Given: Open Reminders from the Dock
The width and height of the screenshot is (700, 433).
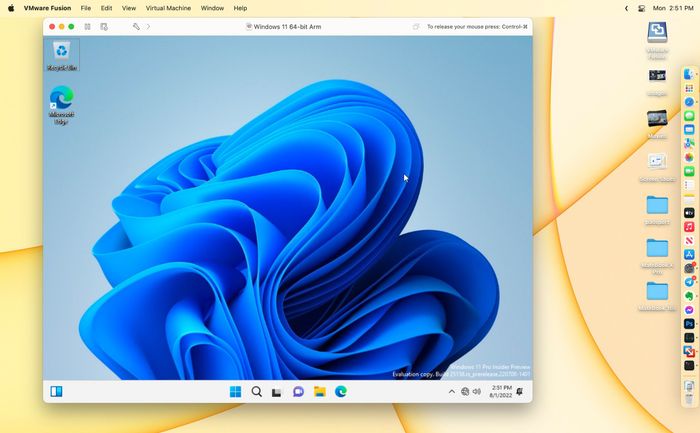Looking at the screenshot, I should click(689, 185).
